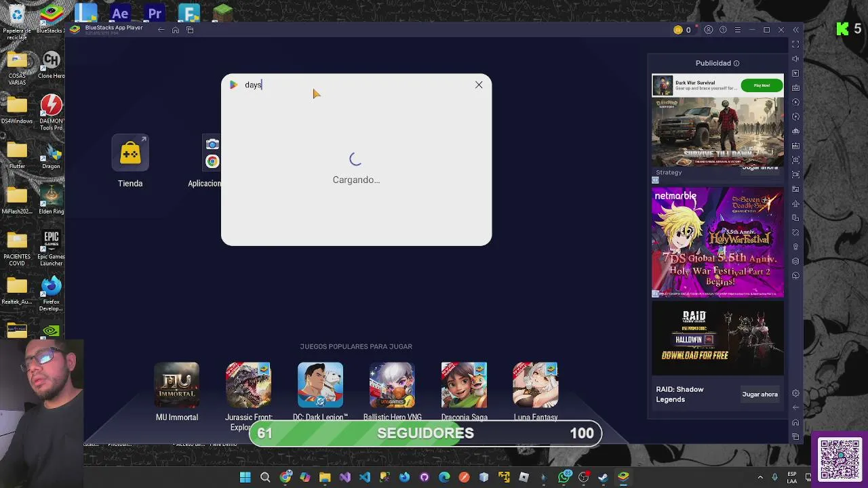The height and width of the screenshot is (488, 868).
Task: Click the recent tabs icon in title bar
Action: (190, 30)
